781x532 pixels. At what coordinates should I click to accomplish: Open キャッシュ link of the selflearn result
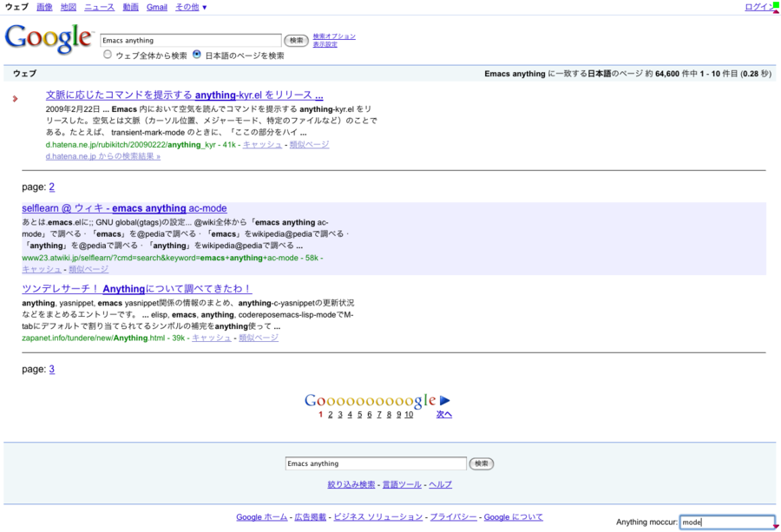coord(42,269)
